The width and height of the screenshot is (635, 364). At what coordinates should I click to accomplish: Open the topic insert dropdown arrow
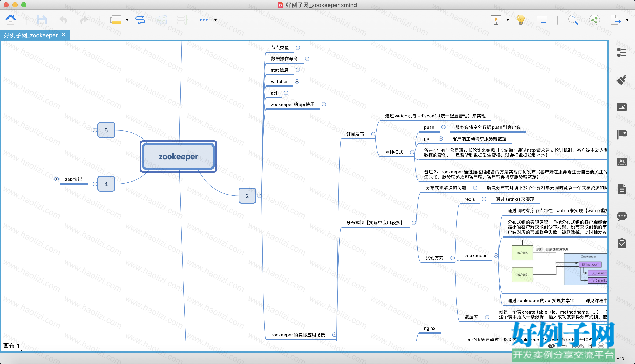coord(127,20)
